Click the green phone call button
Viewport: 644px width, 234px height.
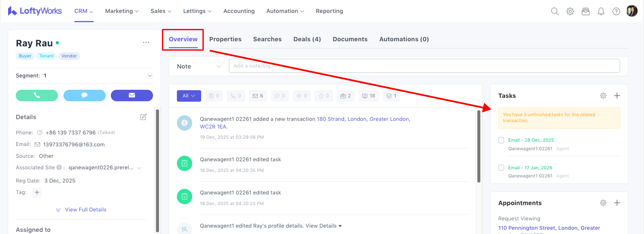tap(37, 95)
